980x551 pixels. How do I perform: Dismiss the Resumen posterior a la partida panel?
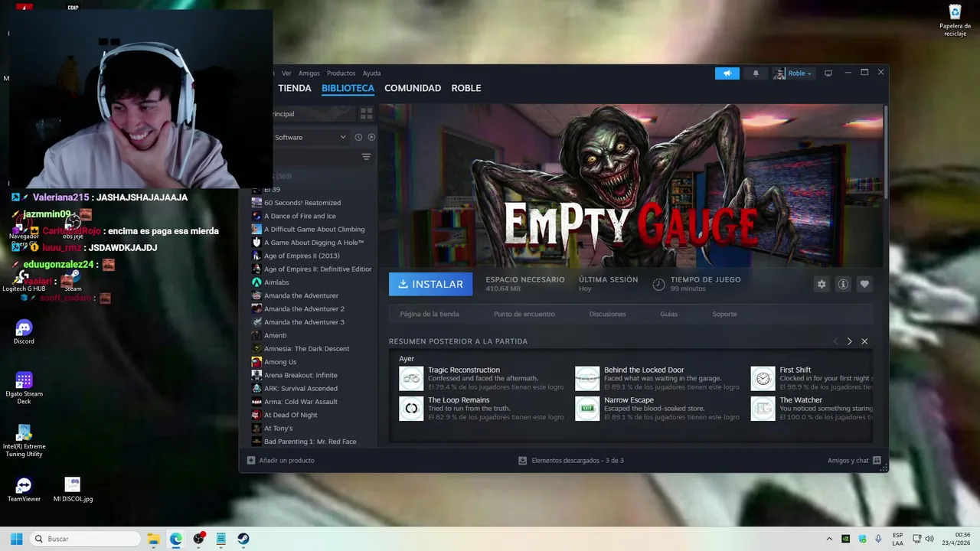pos(864,341)
